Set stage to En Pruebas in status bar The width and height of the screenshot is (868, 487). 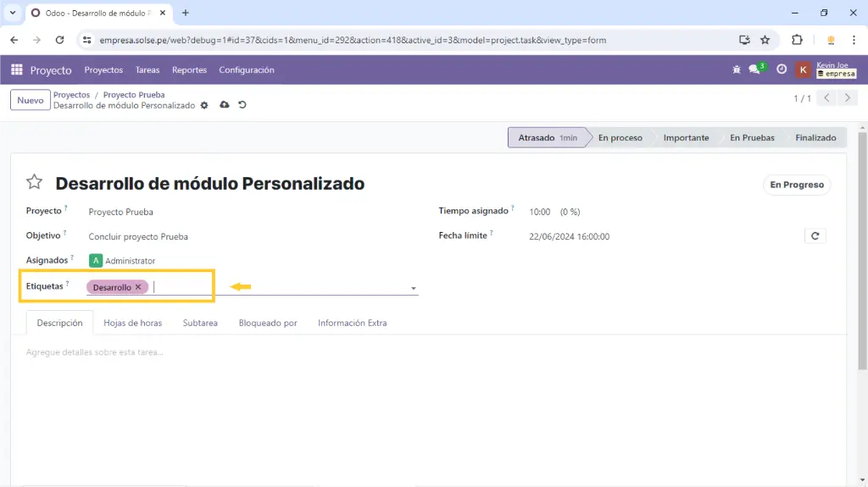751,138
